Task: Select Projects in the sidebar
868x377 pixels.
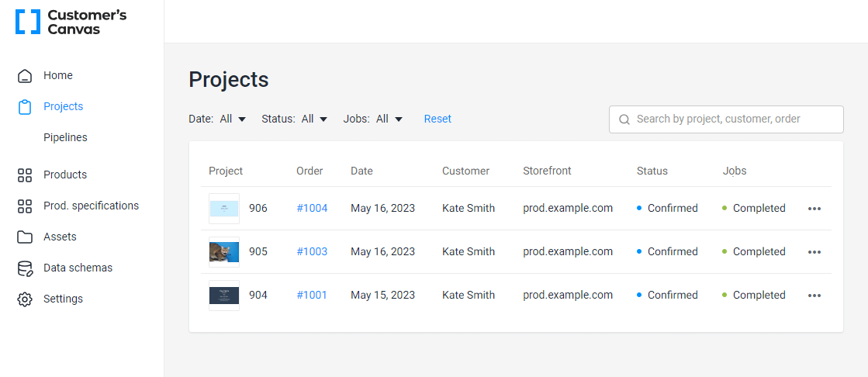Action: (x=63, y=106)
